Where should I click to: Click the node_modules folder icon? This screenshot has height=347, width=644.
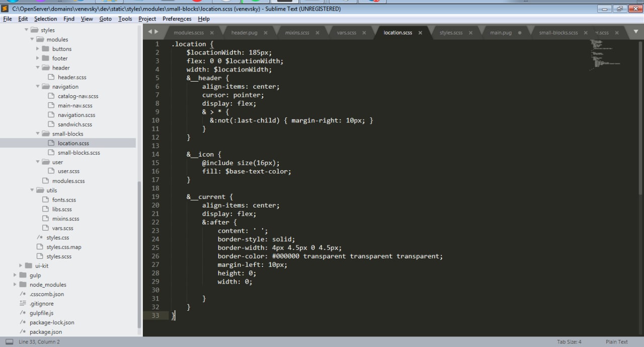[23, 285]
